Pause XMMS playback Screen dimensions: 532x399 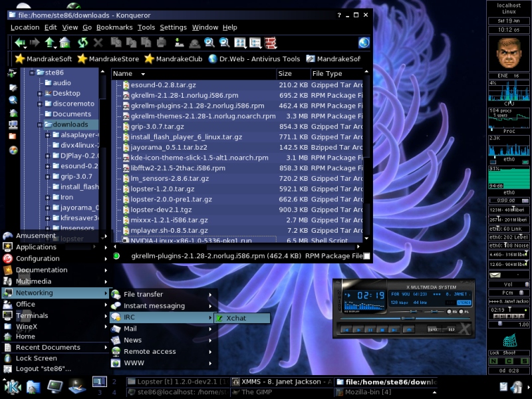click(370, 329)
